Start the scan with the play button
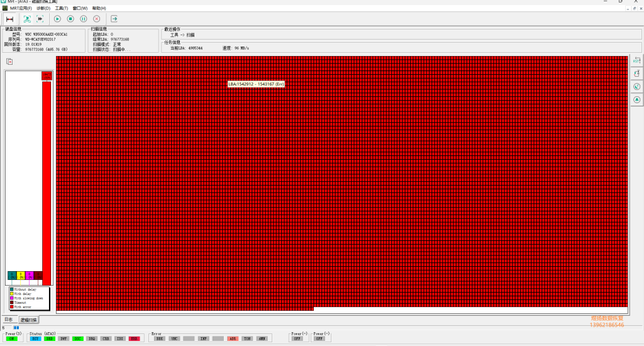644x346 pixels. coord(57,19)
